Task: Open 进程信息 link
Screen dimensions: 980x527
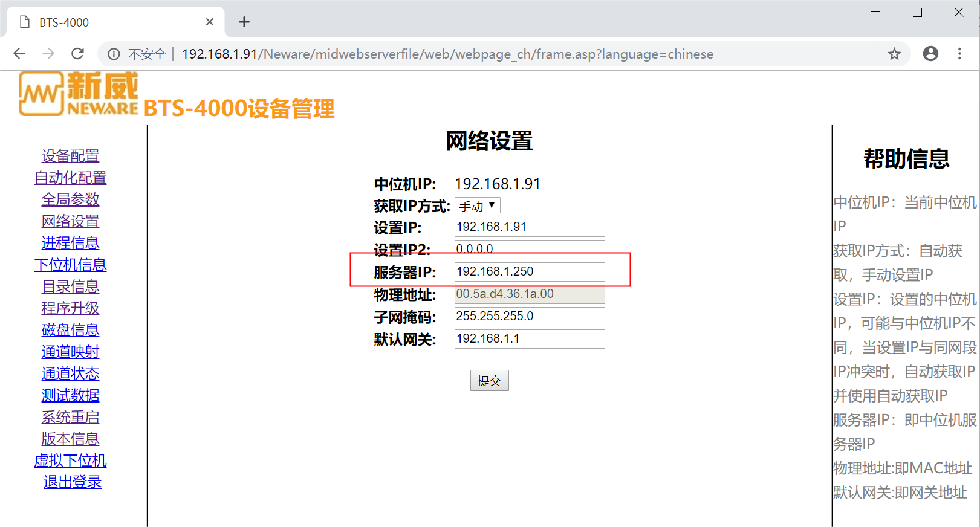Action: (70, 243)
